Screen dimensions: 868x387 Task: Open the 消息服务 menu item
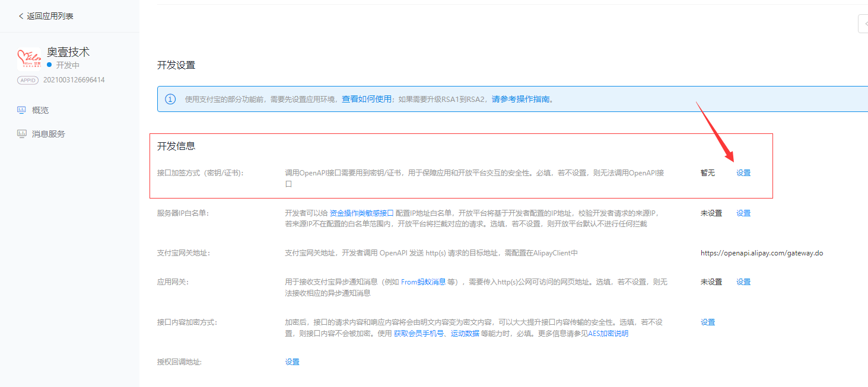tap(49, 134)
